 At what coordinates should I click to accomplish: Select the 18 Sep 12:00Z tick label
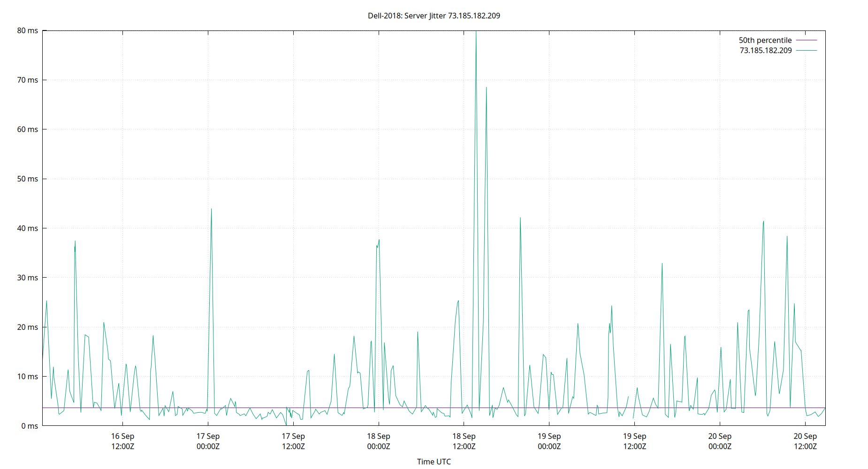(464, 441)
